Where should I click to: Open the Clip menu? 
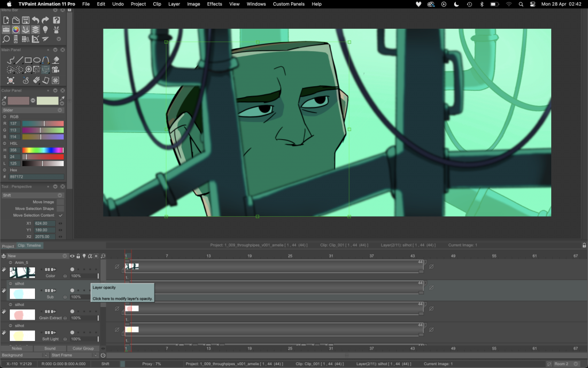click(x=157, y=4)
